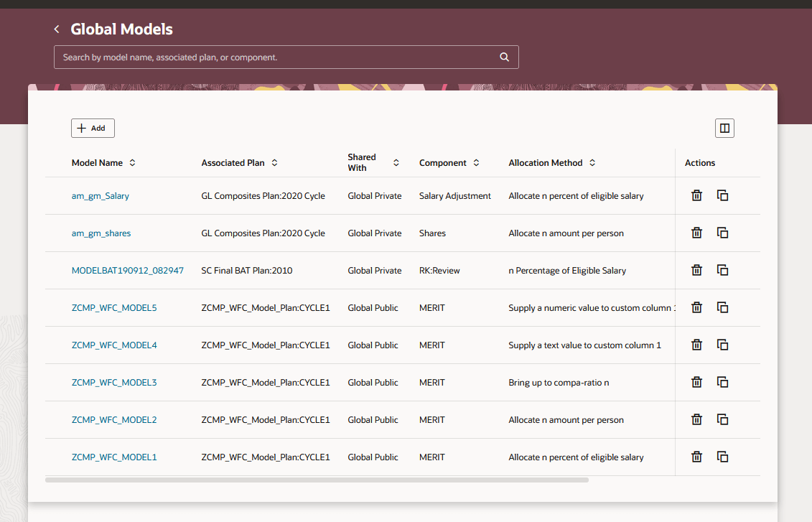Viewport: 812px width, 522px height.
Task: Select the Actions column header
Action: (699, 162)
